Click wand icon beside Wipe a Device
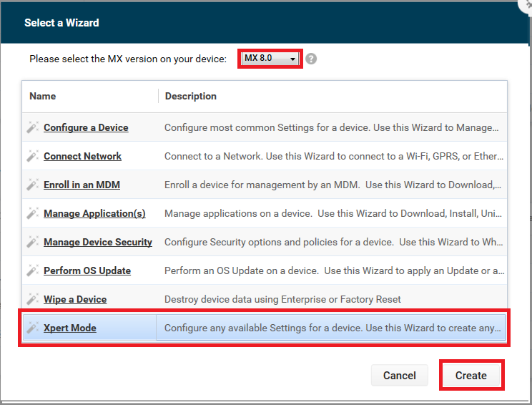 click(x=33, y=299)
